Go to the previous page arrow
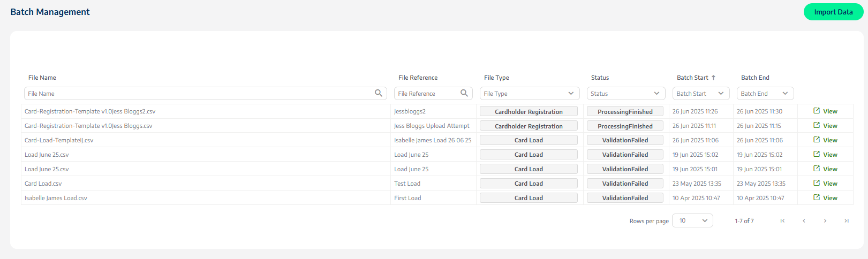The image size is (868, 259). click(804, 221)
